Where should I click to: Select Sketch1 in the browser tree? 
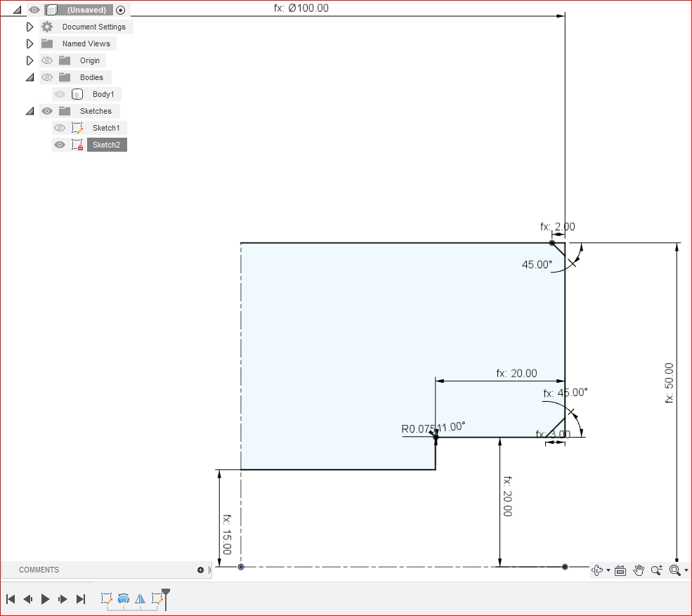tap(106, 127)
